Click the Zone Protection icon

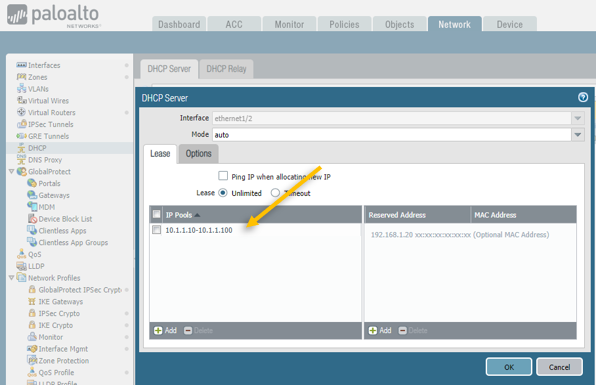tap(32, 360)
